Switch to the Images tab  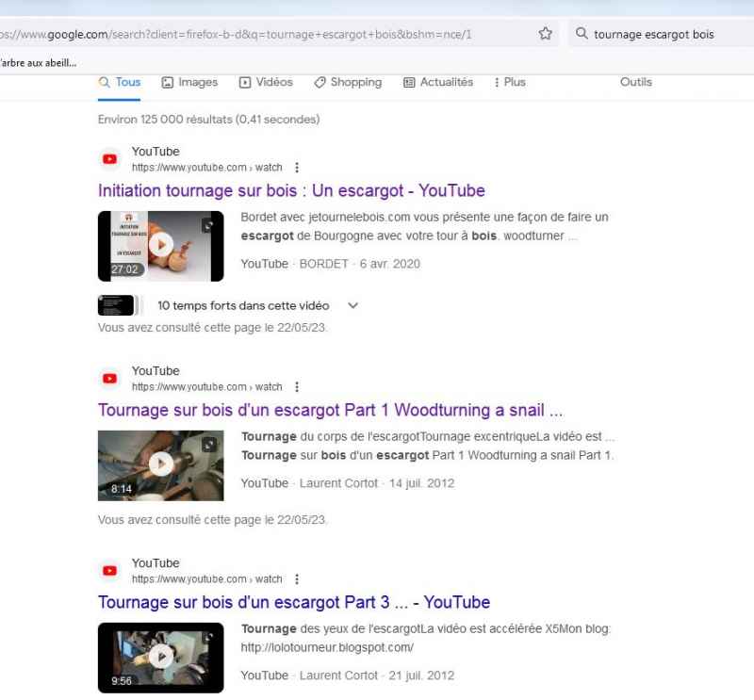(x=189, y=82)
